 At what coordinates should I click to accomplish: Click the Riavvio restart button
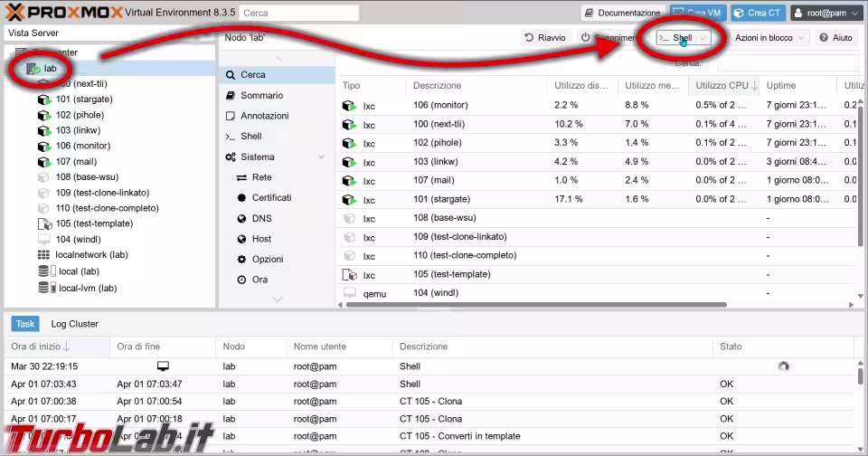point(545,38)
